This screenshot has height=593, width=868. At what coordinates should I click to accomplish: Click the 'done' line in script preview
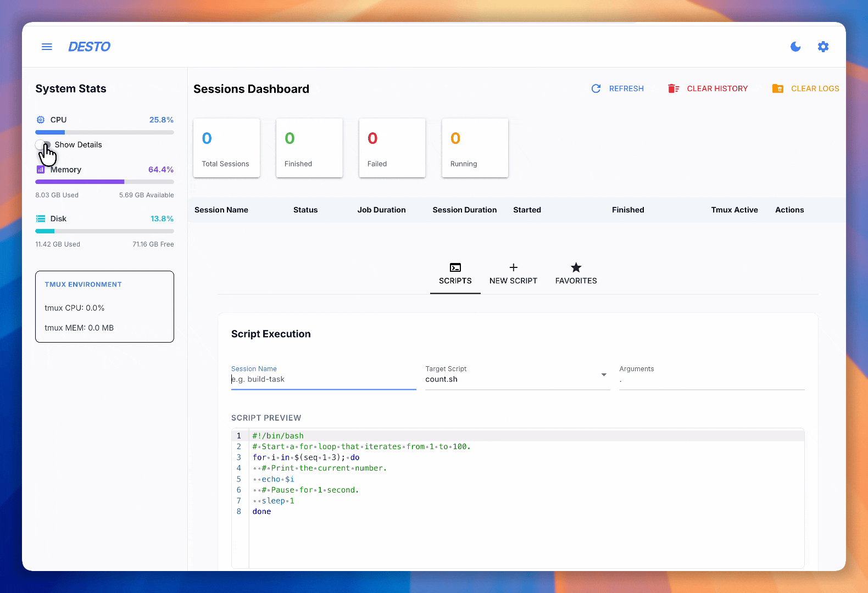[x=262, y=512]
